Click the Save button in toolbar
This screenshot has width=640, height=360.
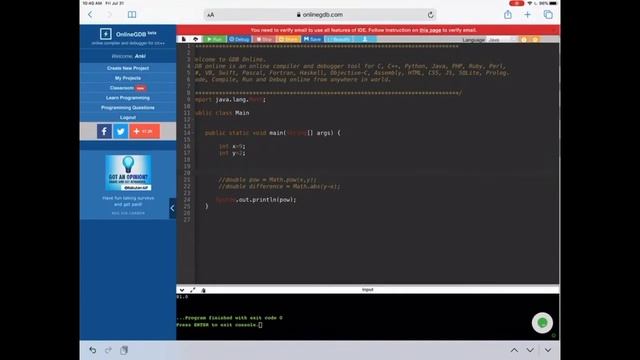(x=312, y=39)
